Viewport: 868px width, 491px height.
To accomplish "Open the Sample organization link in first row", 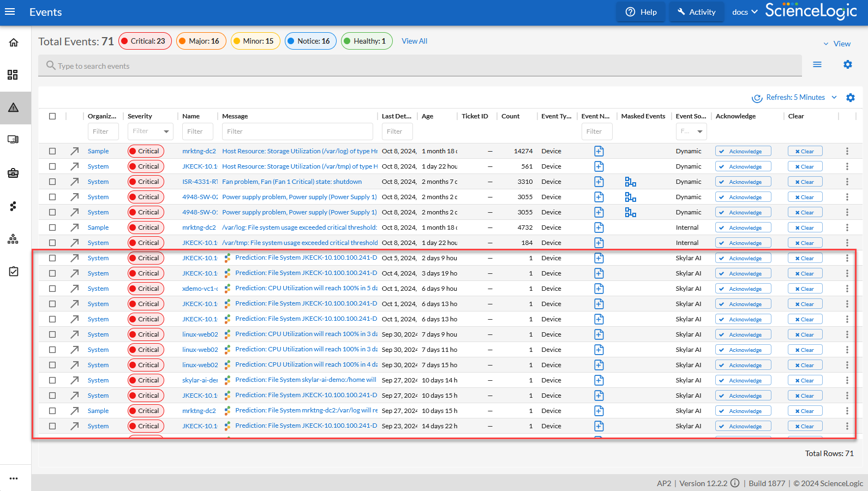I will tap(98, 151).
